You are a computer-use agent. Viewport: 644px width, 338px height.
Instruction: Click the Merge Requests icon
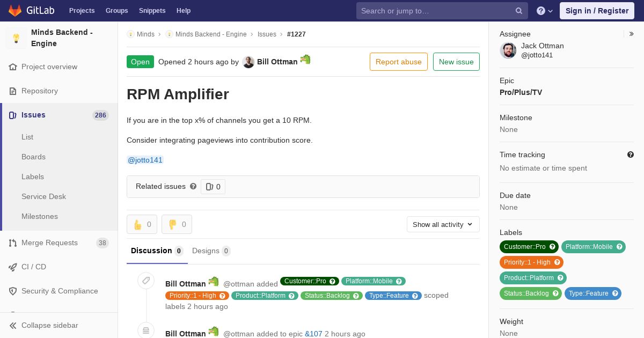(x=13, y=243)
